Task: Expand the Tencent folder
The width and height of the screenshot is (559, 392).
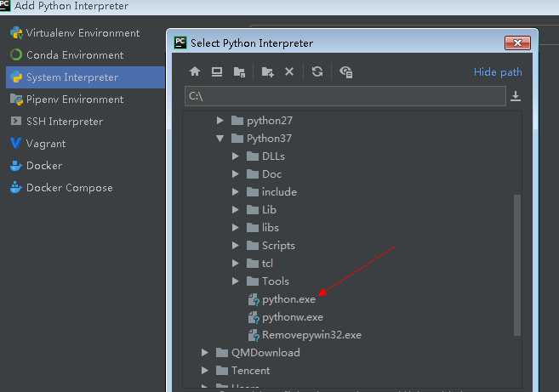Action: coord(205,370)
